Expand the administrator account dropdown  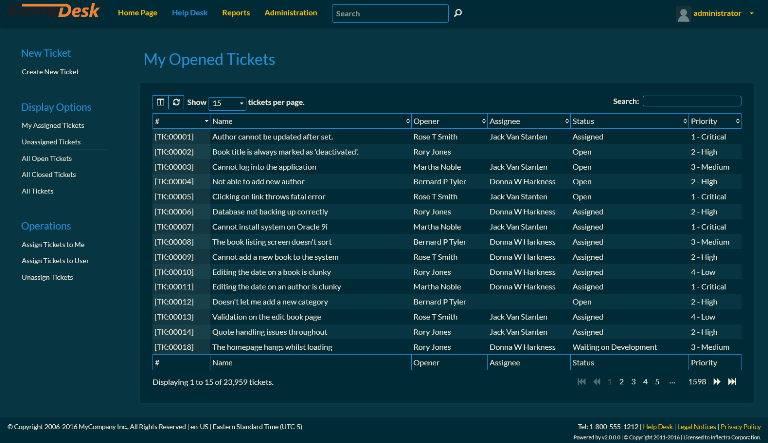(x=751, y=14)
